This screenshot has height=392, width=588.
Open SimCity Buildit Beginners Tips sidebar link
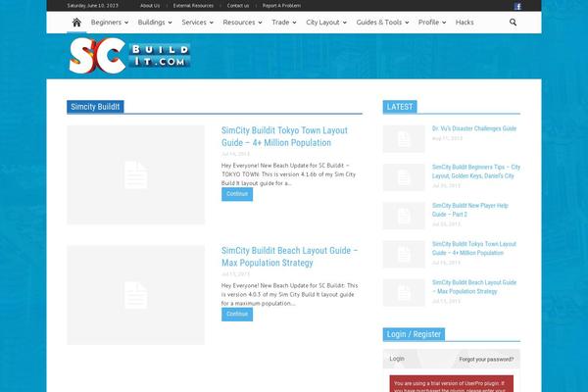[x=476, y=171]
